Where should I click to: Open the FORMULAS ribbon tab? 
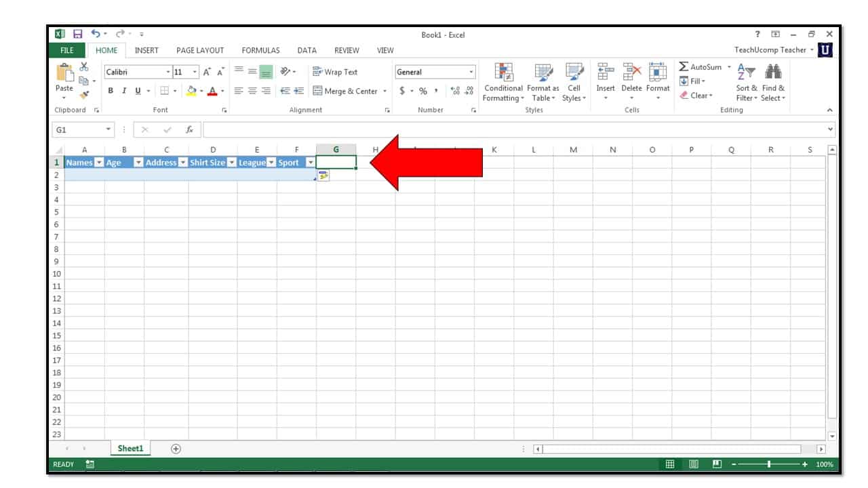point(260,50)
